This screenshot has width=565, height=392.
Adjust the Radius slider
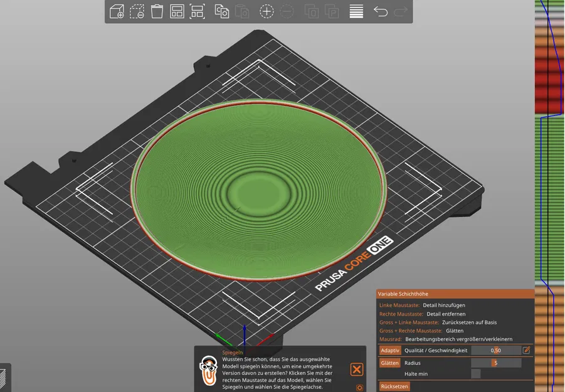[x=495, y=363]
